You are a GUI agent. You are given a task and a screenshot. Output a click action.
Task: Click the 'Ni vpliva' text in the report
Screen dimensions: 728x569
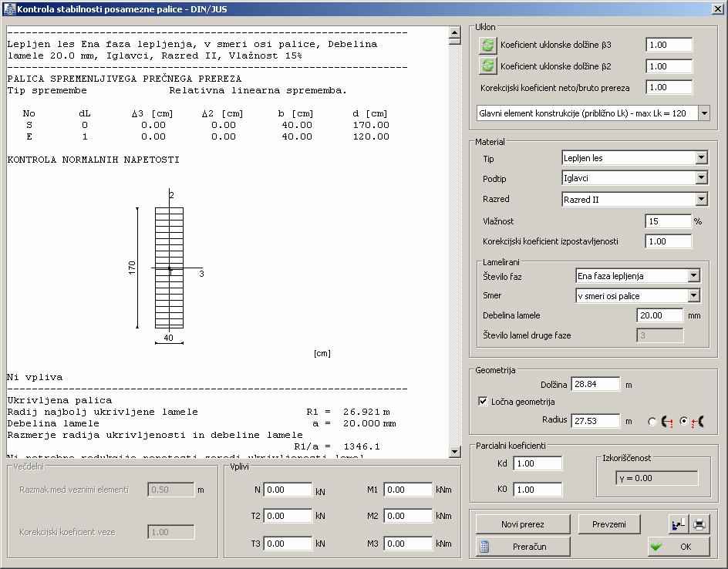pyautogui.click(x=35, y=377)
